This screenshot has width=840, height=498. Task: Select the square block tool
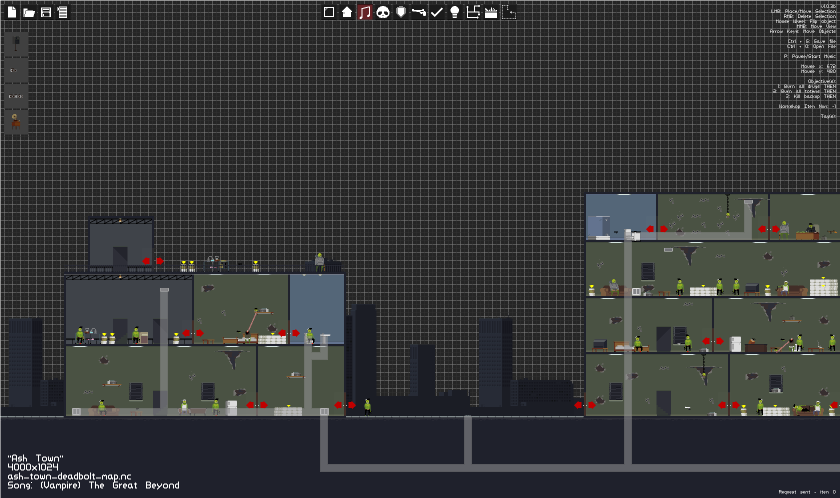tap(329, 12)
